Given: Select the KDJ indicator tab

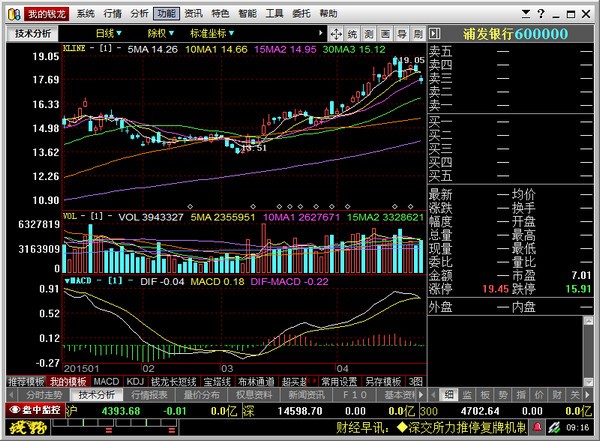Looking at the screenshot, I should (136, 382).
